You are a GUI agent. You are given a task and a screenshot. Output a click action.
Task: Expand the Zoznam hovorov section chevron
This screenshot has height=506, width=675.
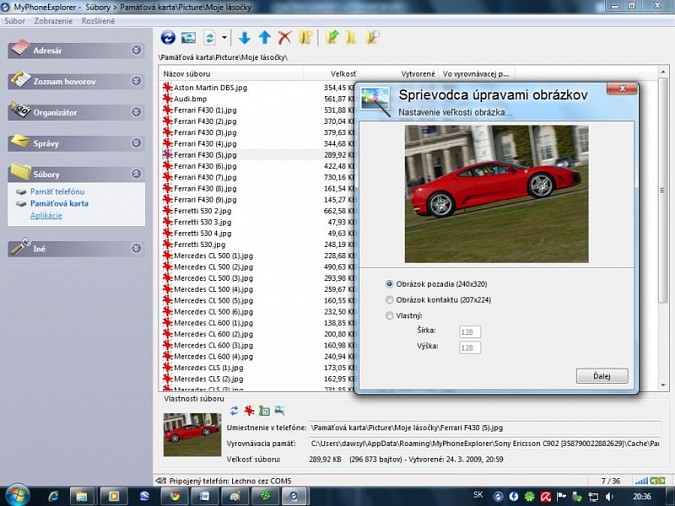click(136, 81)
